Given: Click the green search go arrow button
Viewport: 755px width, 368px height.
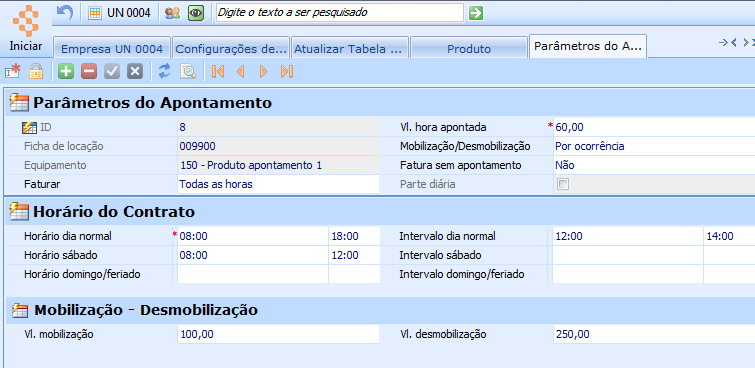Looking at the screenshot, I should (476, 13).
